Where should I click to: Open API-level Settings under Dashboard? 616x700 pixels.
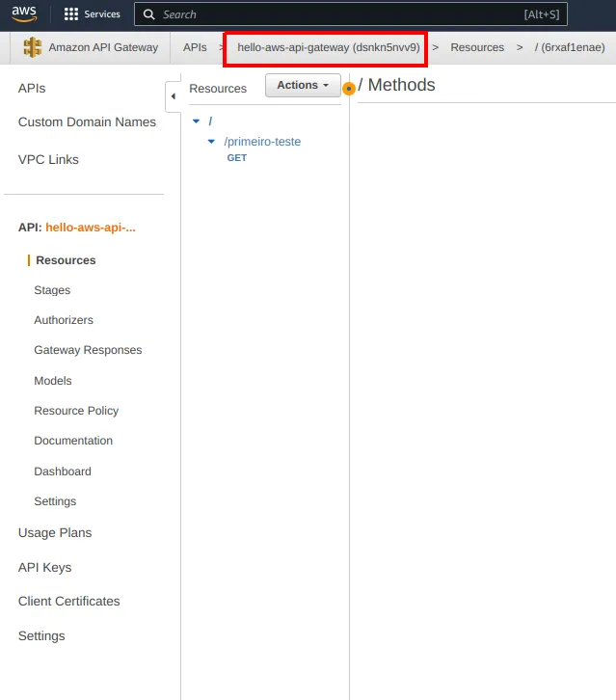coord(55,501)
